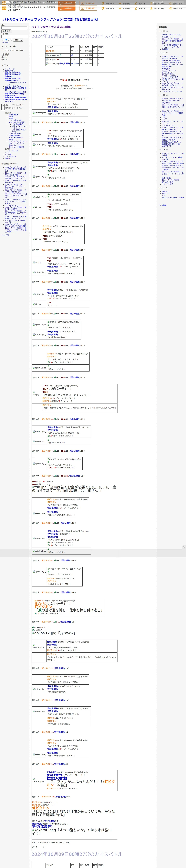
Task: Click the keyword search input field
Action: [x=14, y=28]
